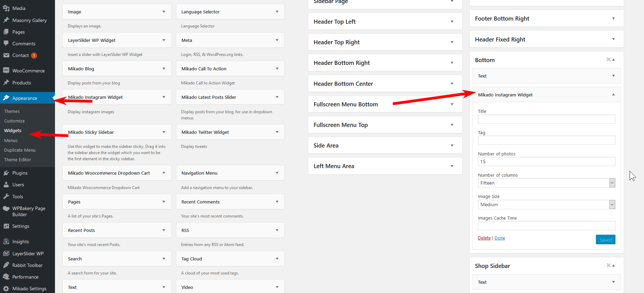Click the Delete link in the Instagram widget
Viewport: 644px width, 293px height.
[x=484, y=238]
